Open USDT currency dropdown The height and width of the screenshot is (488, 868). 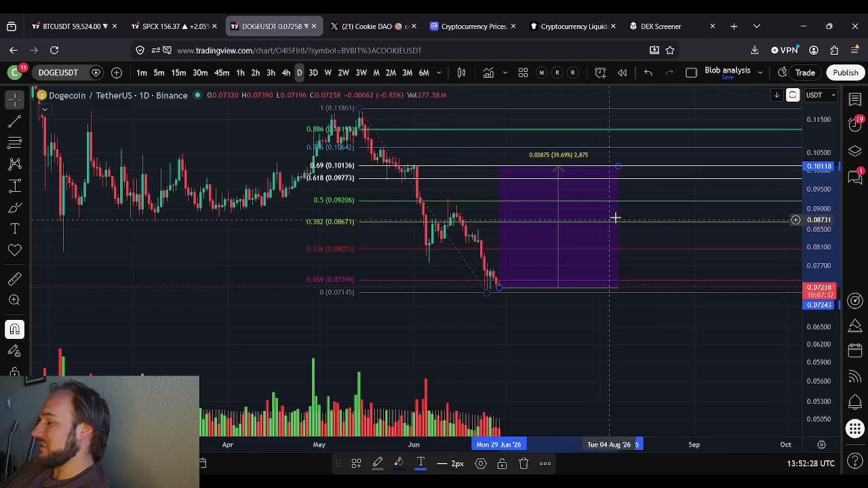pos(820,95)
